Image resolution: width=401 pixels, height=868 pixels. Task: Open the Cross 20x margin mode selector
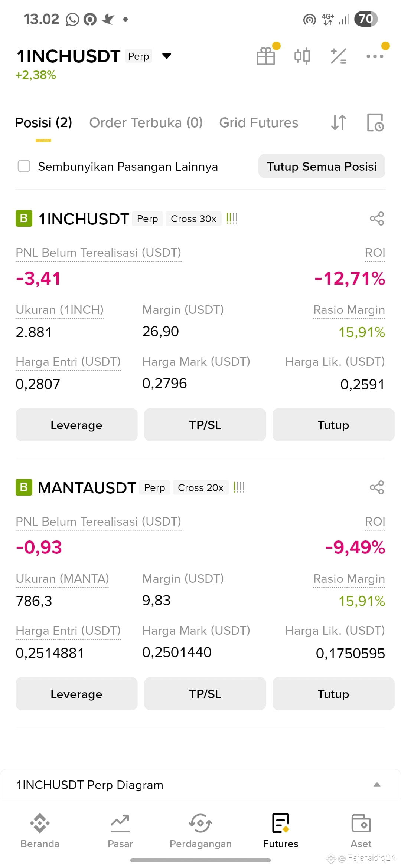pos(200,488)
